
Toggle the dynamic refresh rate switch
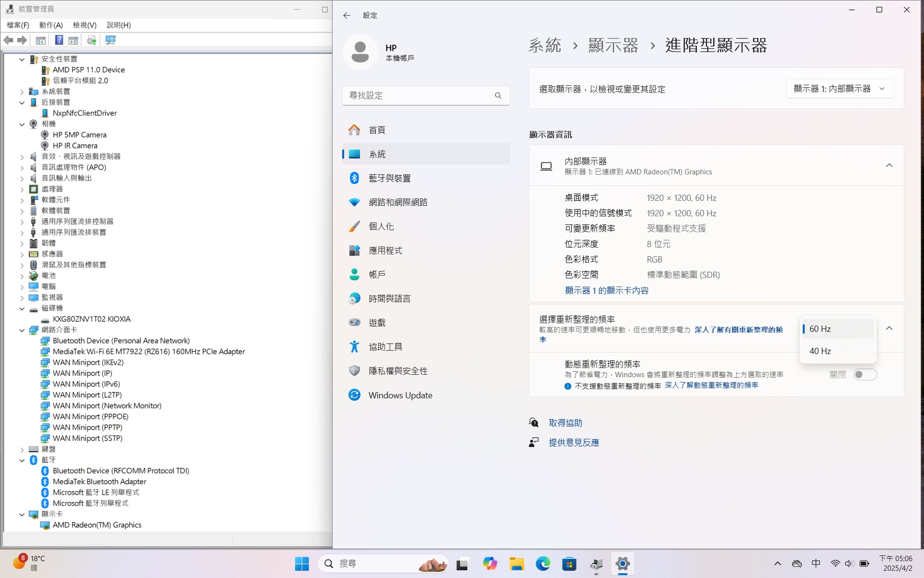pos(865,375)
